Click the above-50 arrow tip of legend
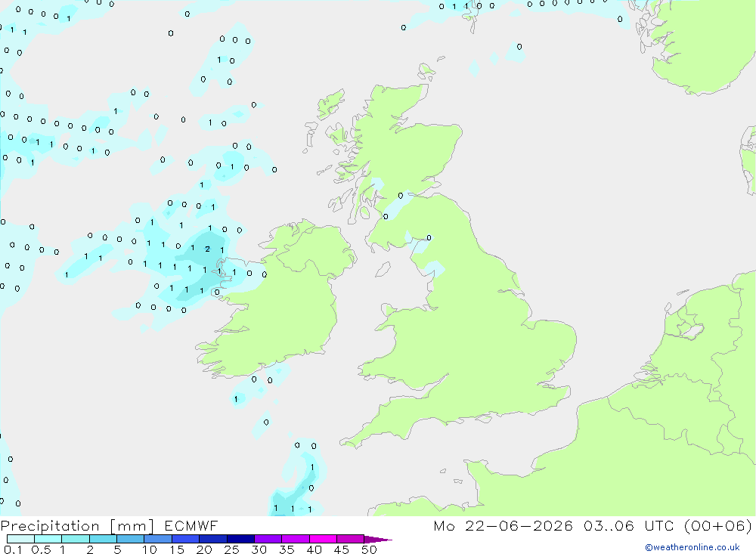756x554 pixels. click(377, 540)
